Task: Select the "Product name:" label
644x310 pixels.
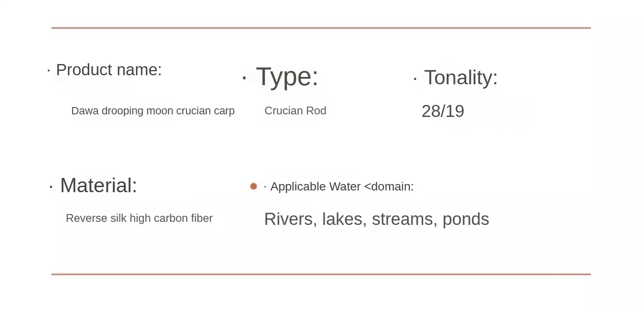Action: 109,70
